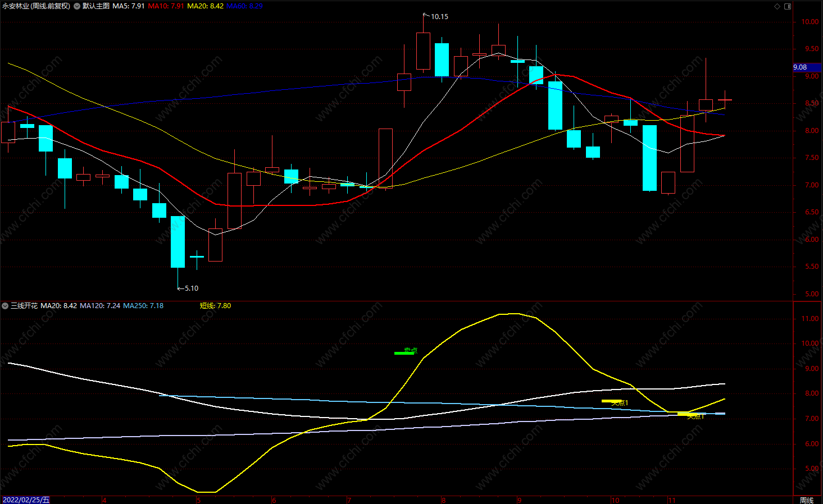Click month 10 marker on the time axis
Image resolution: width=823 pixels, height=504 pixels.
click(615, 500)
